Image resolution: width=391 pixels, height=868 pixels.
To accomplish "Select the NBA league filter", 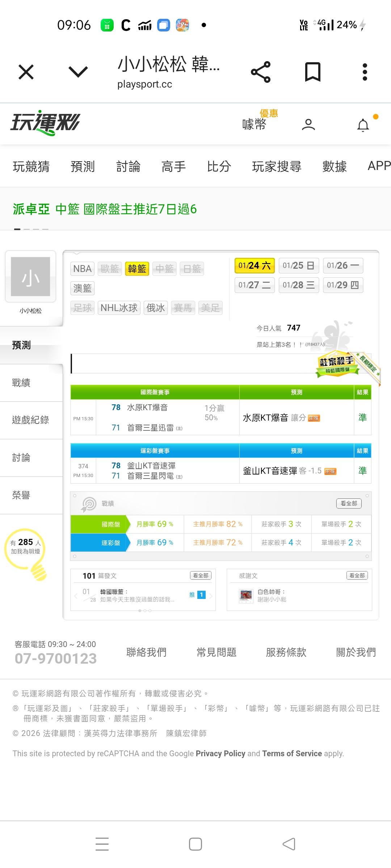I will tap(82, 269).
